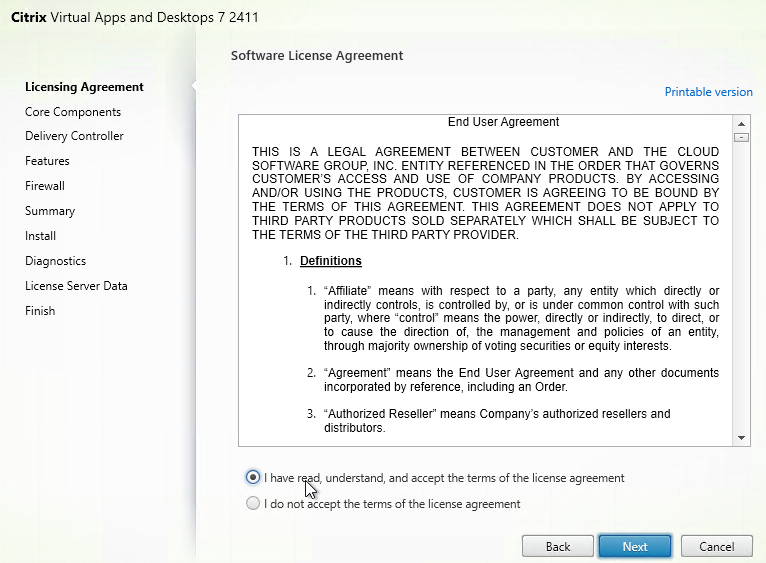
Task: Select Core Components step in sidebar
Action: coord(73,112)
